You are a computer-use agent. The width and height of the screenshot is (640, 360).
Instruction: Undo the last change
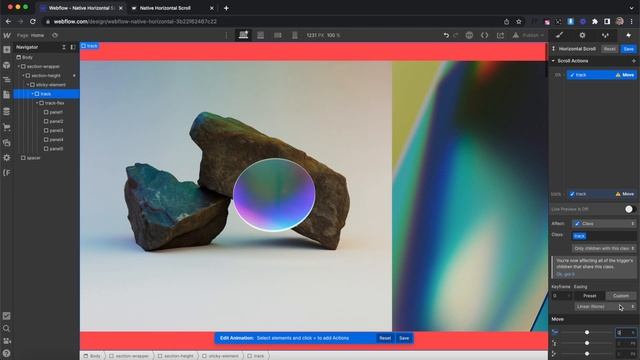[x=446, y=36]
